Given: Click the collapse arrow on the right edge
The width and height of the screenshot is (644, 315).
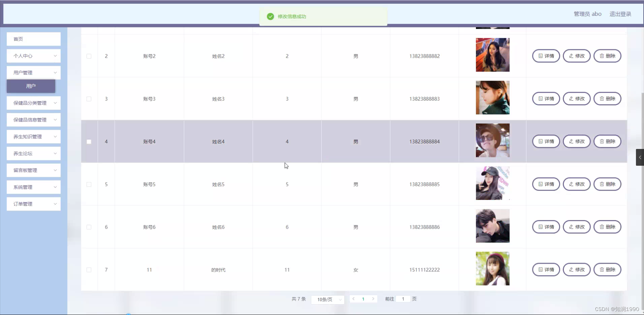Looking at the screenshot, I should [x=640, y=157].
